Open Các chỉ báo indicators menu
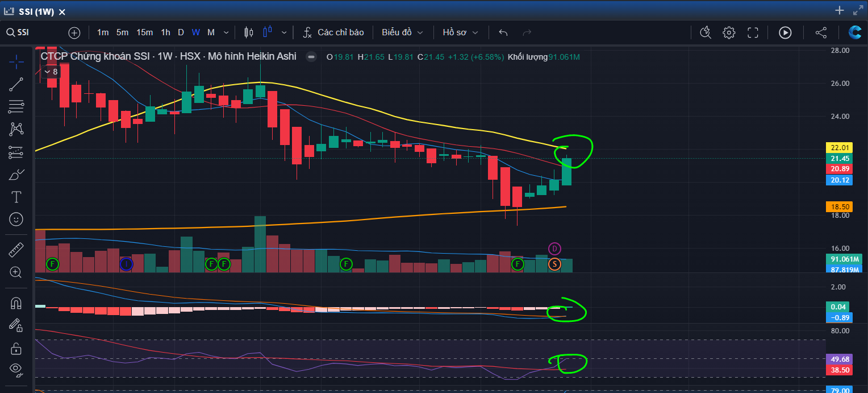Image resolution: width=868 pixels, height=393 pixels. [333, 32]
